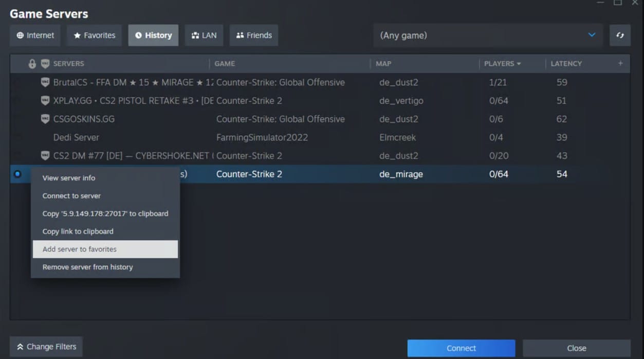Select the Dedi Server row
The height and width of the screenshot is (359, 644).
(320, 137)
